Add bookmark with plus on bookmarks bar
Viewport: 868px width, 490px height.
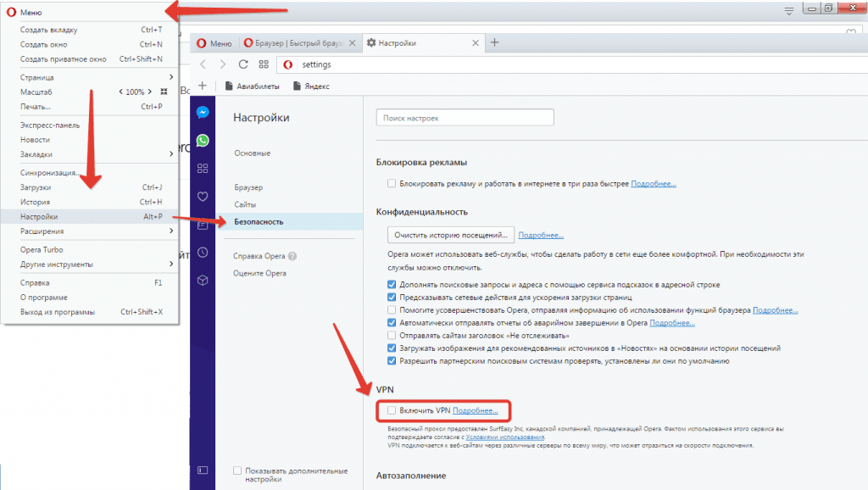point(202,86)
